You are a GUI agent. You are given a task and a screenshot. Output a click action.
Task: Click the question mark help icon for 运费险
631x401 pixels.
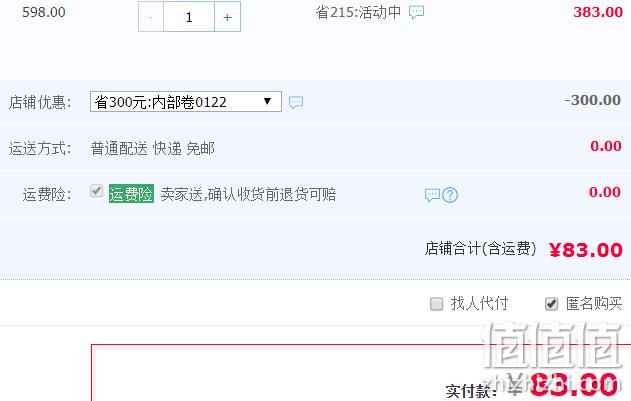[450, 195]
